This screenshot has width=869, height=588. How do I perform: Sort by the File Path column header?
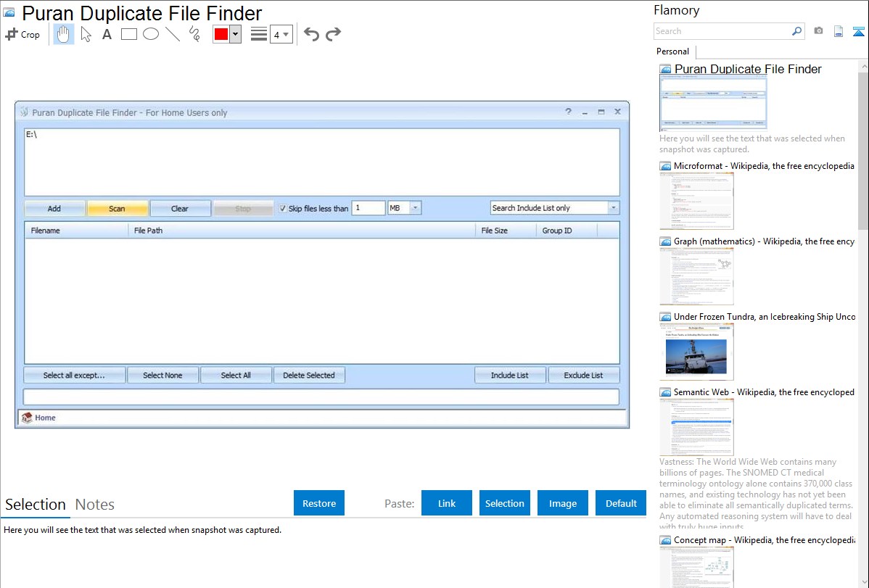point(302,231)
